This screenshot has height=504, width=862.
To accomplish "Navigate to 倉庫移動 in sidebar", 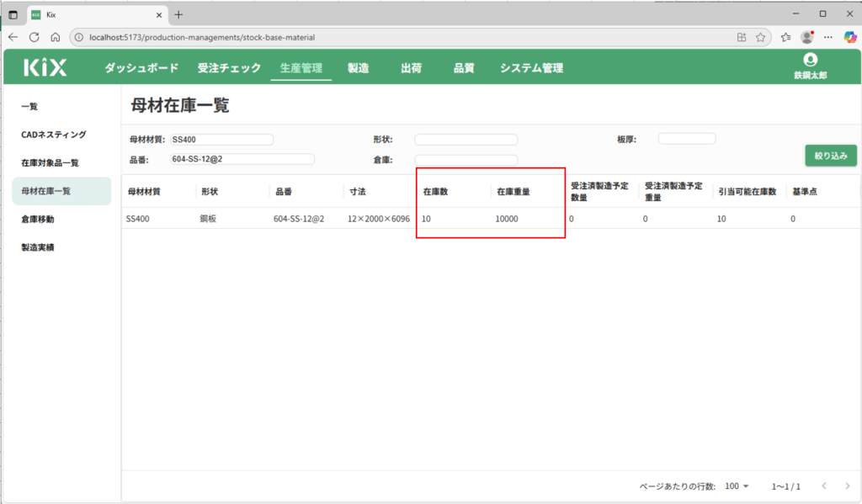I will 38,220.
